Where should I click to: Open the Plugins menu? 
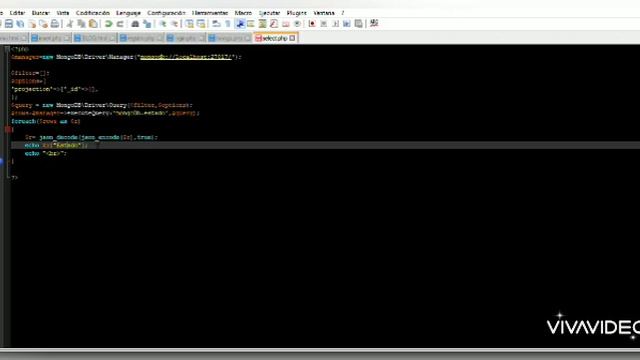click(297, 13)
